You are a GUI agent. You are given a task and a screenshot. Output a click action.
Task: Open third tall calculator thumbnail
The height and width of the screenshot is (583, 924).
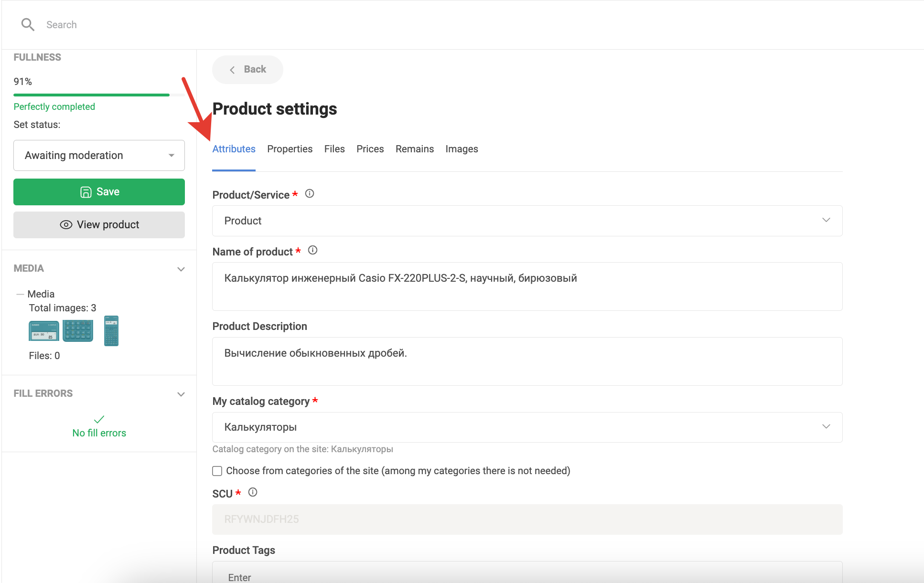click(111, 331)
